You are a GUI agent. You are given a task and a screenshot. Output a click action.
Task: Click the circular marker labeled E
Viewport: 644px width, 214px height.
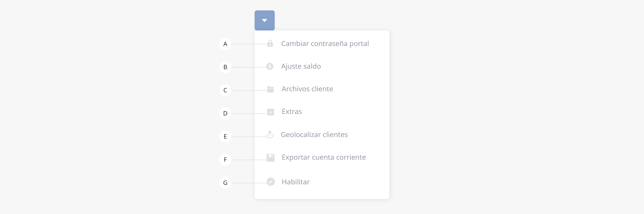click(225, 137)
